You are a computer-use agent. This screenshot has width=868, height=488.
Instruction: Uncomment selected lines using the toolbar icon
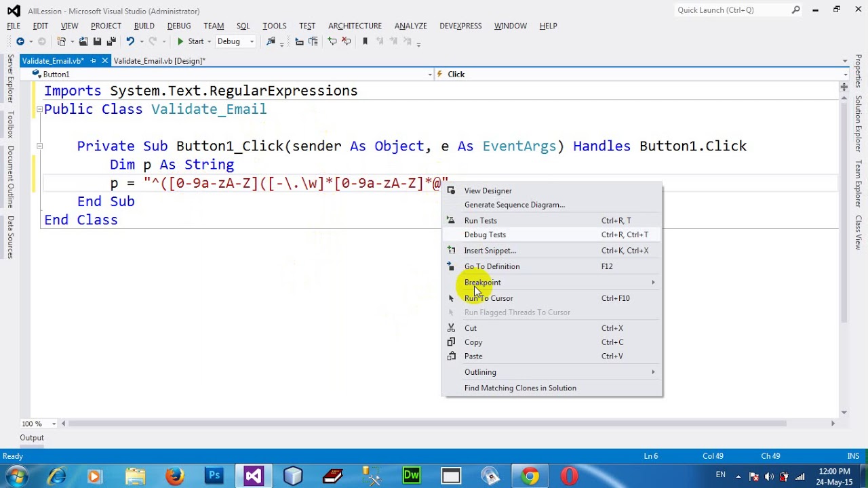tap(347, 41)
